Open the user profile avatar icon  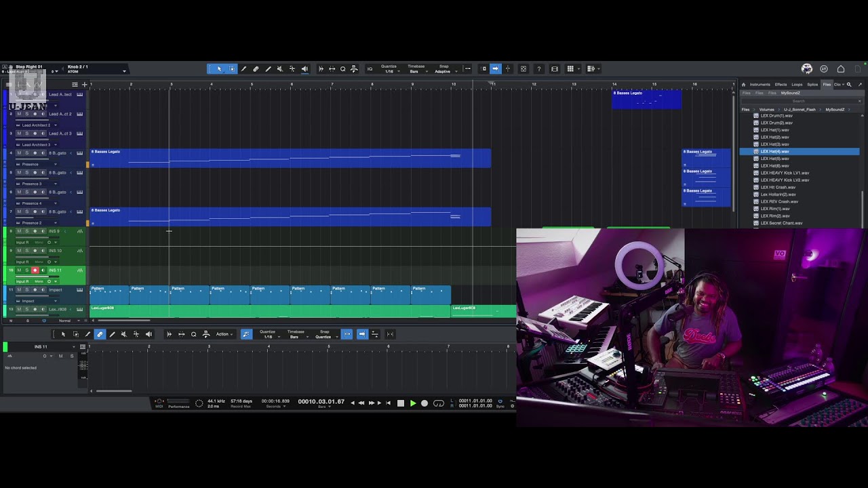point(807,69)
